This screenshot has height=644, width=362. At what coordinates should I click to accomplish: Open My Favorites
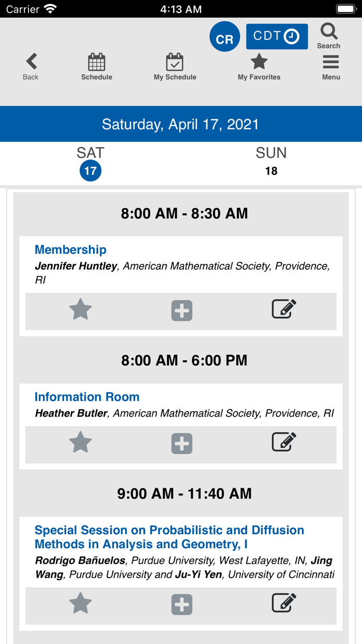click(259, 63)
